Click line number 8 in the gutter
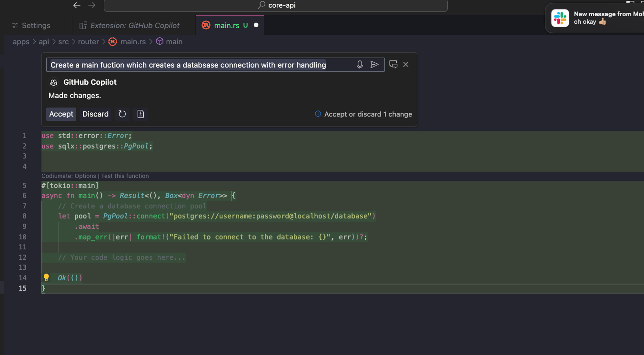The width and height of the screenshot is (644, 355). point(24,216)
